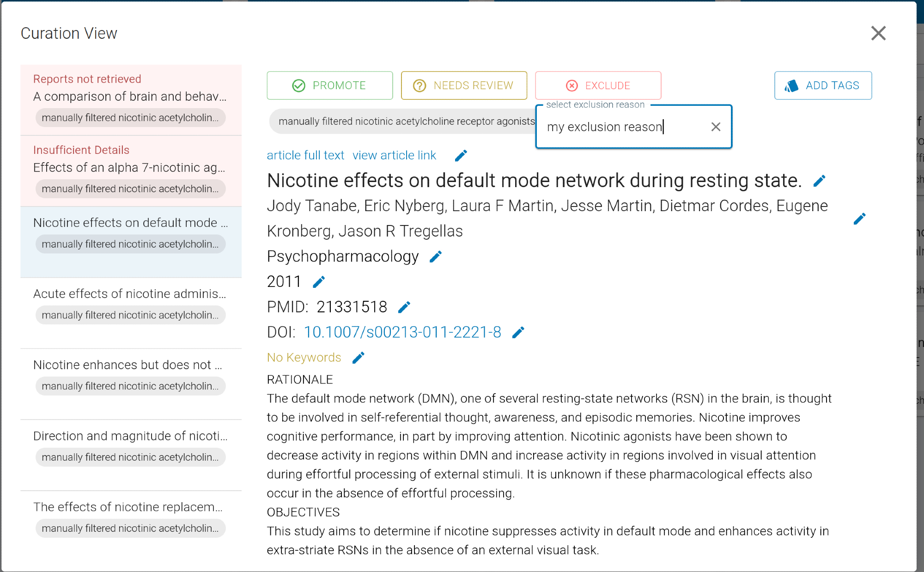Click edit pencil beside Psychopharmacology journal
Viewport: 924px width, 572px height.
coord(436,257)
